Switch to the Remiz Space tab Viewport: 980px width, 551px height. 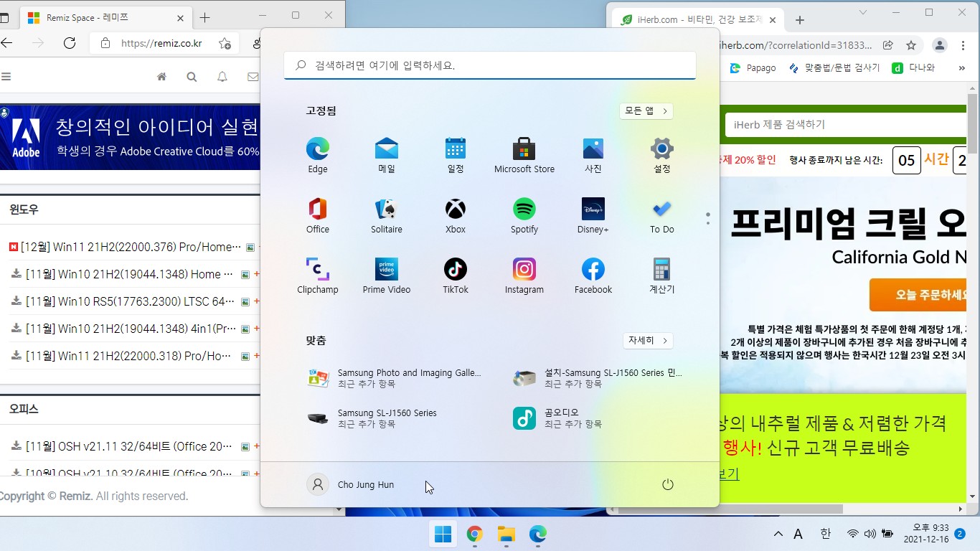(105, 18)
